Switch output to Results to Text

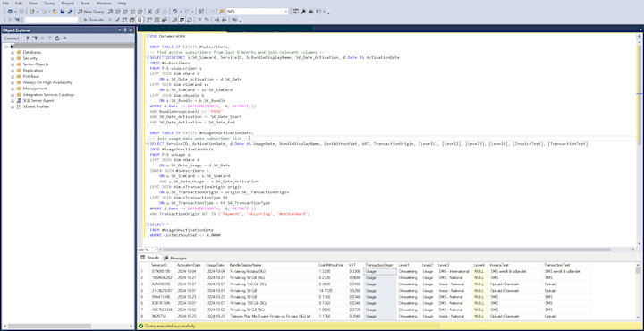[174, 20]
